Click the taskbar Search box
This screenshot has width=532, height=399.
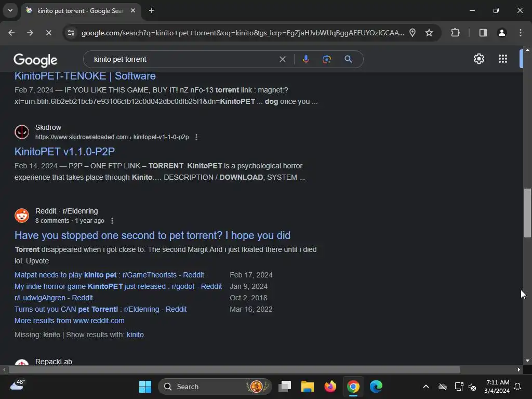[x=215, y=387]
